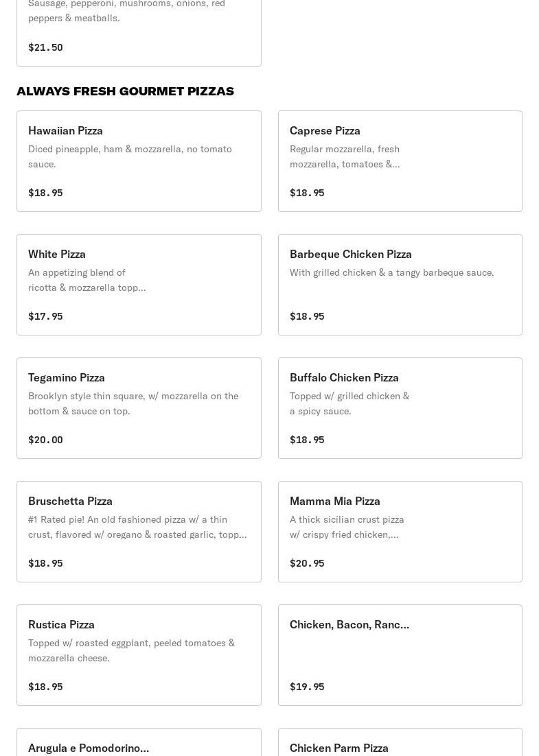Choose the Barbeque Chicken Pizza card
Image resolution: width=539 pixels, height=756 pixels.
point(400,285)
